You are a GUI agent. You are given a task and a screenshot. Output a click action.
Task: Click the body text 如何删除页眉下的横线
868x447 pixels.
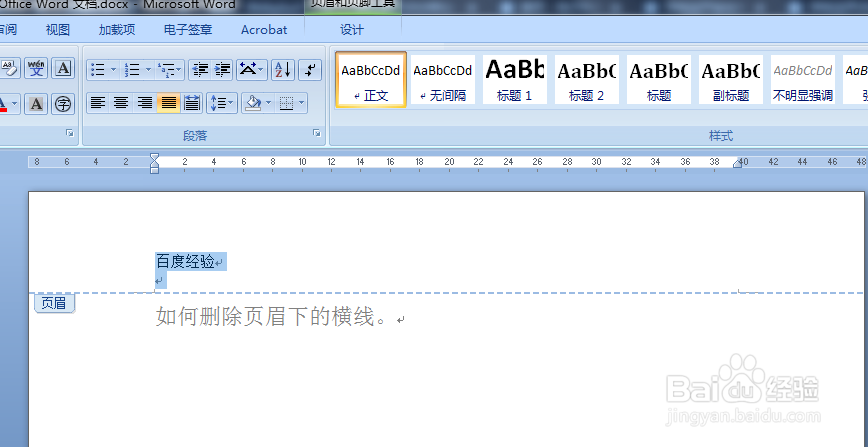272,317
